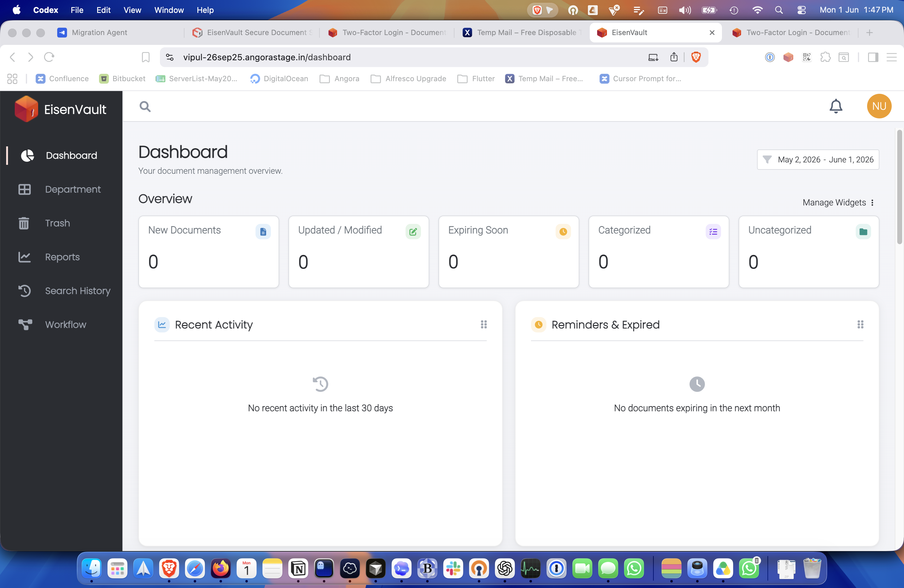This screenshot has width=904, height=588.
Task: Open the 1Password extension icon
Action: [770, 57]
